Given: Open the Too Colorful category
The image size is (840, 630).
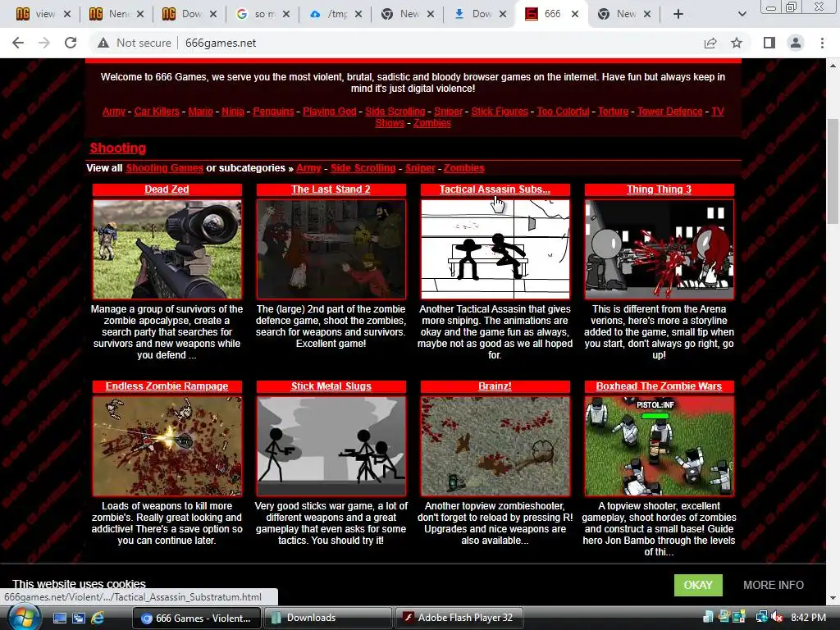Looking at the screenshot, I should 563,112.
